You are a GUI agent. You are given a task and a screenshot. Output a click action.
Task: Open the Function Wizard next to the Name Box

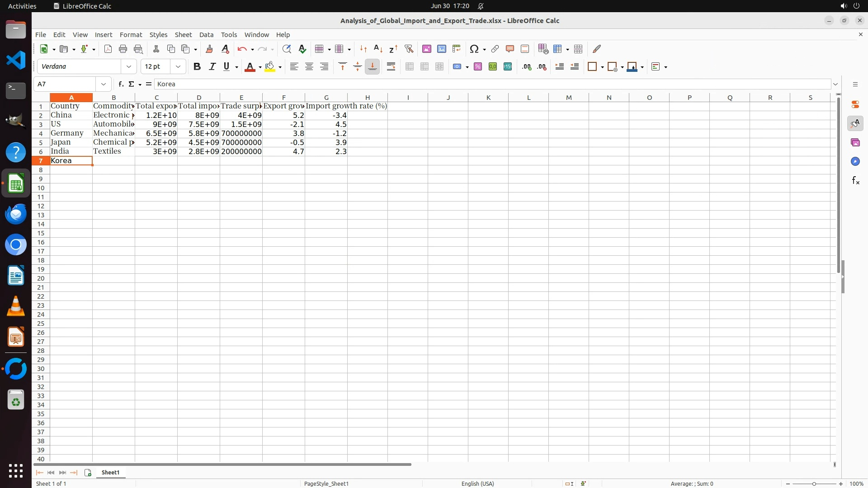point(121,84)
